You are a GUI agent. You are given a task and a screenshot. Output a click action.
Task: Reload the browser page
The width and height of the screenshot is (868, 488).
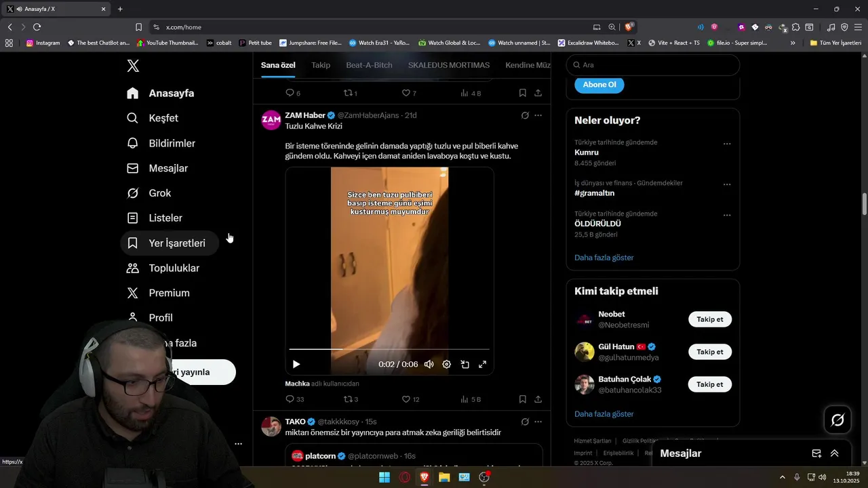[x=37, y=27]
